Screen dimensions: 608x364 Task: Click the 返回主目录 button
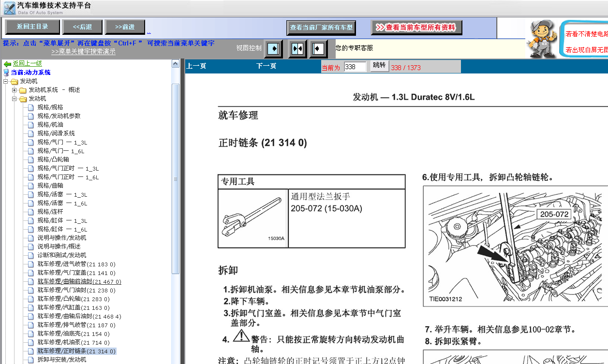pyautogui.click(x=32, y=27)
